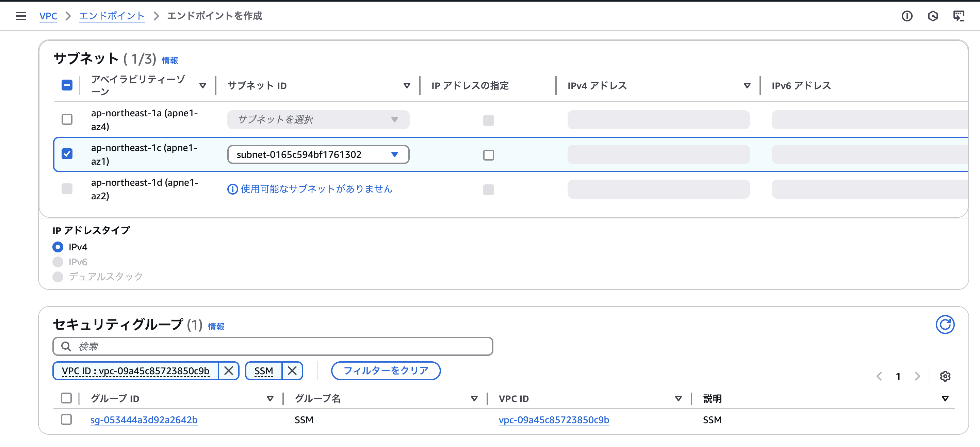This screenshot has height=447, width=980.
Task: Remove the SSM filter tag
Action: tap(292, 371)
